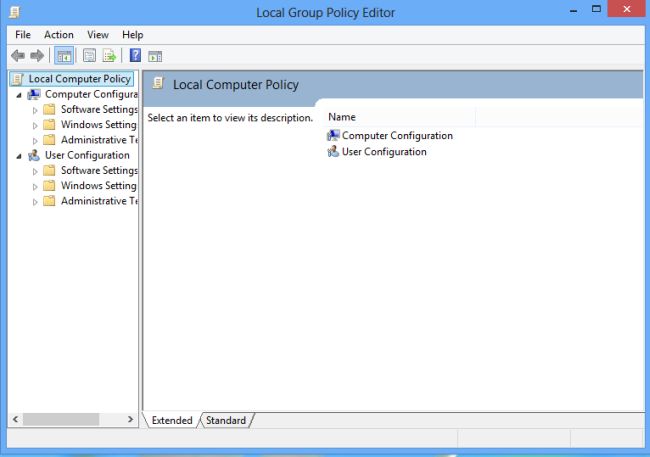
Task: Toggle Show/Hide Action Pane toolbar icon
Action: [155, 56]
